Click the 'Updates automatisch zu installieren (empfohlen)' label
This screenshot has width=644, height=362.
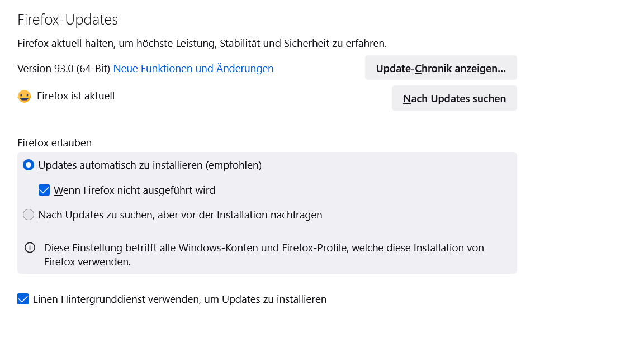[150, 165]
